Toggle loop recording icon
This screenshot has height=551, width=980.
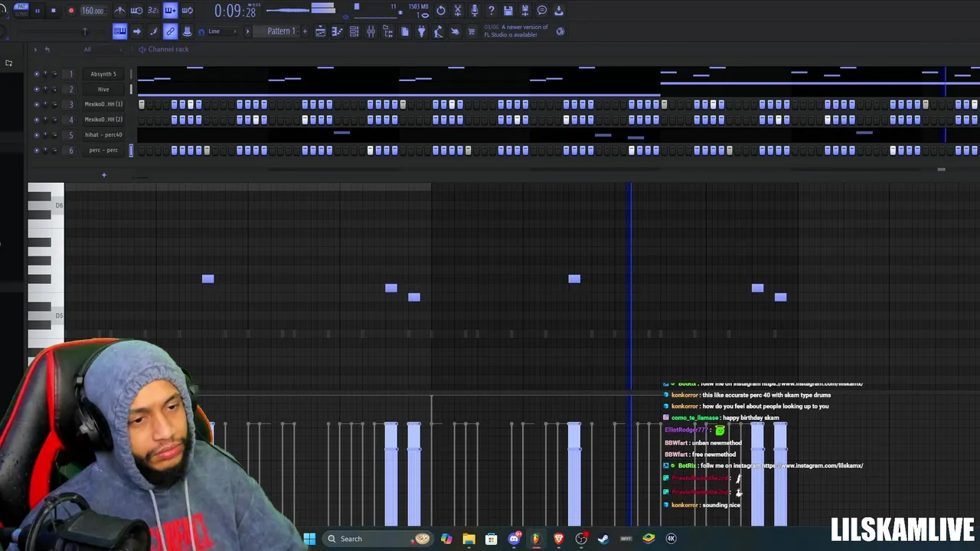tap(187, 11)
